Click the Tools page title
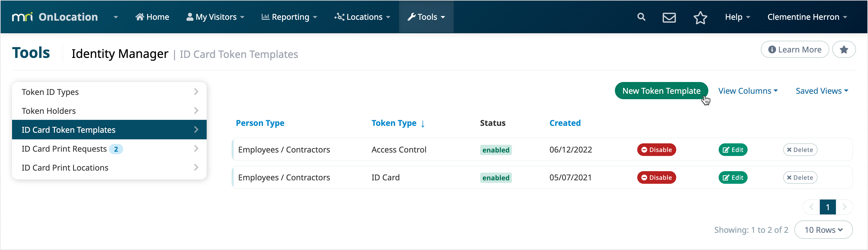 tap(31, 53)
